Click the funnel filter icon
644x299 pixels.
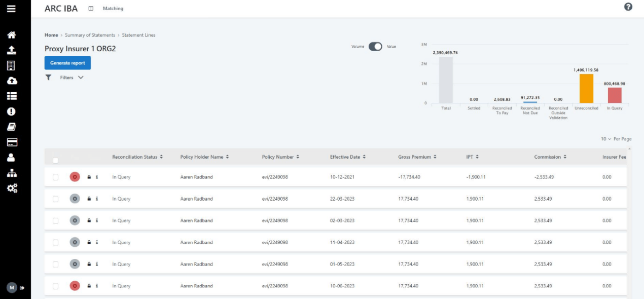(48, 78)
